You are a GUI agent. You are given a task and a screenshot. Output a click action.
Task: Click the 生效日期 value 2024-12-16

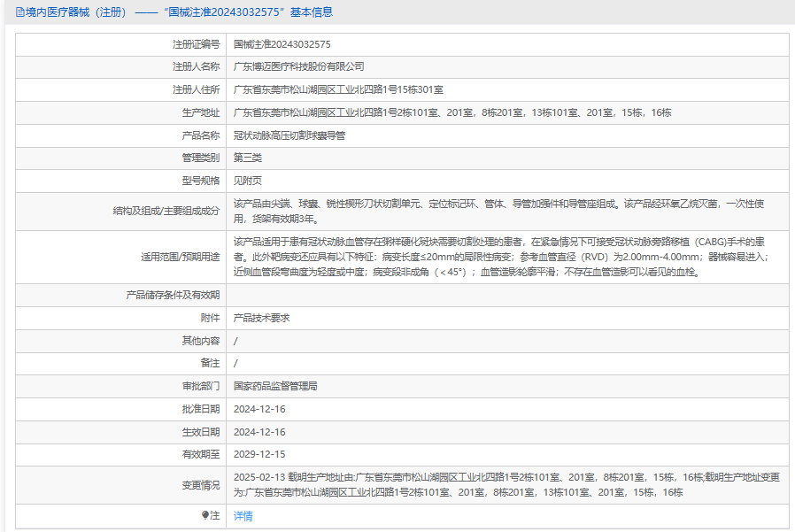click(259, 433)
